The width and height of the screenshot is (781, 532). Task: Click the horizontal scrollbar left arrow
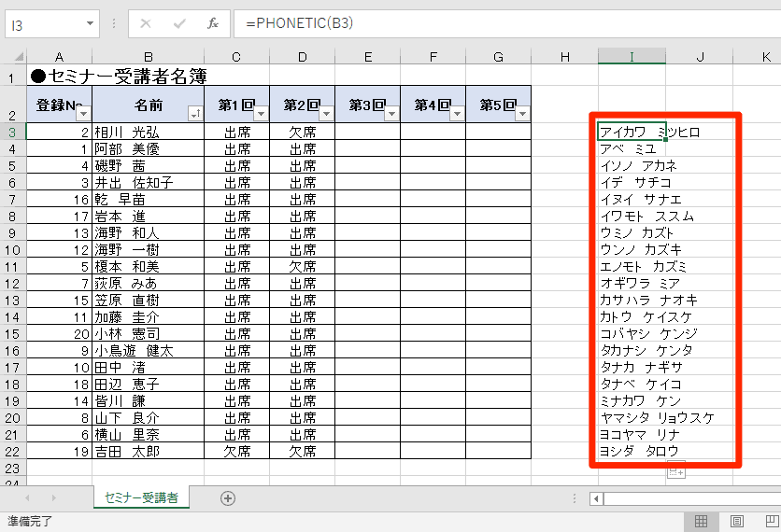595,498
